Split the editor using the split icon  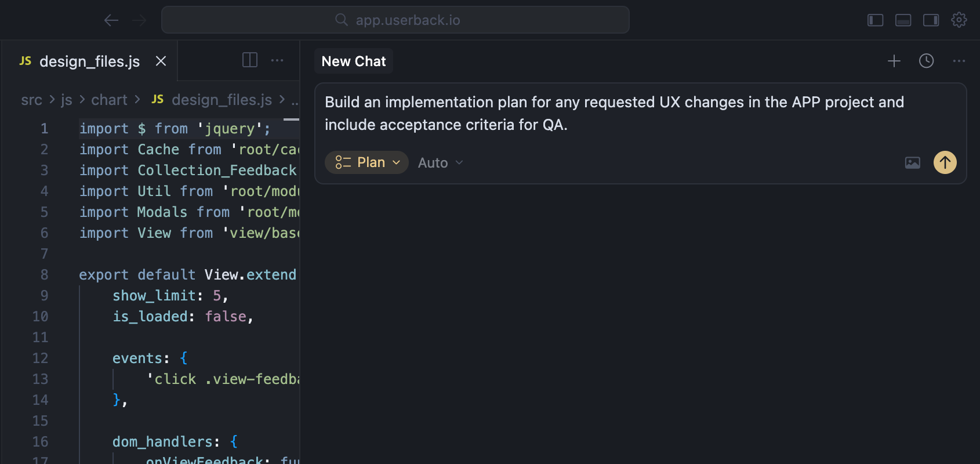tap(250, 60)
